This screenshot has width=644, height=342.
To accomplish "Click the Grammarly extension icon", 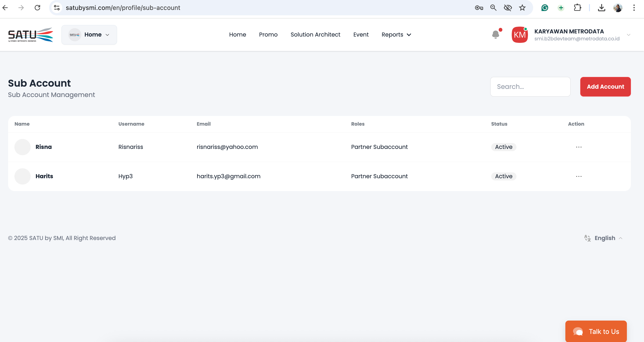I will pos(544,8).
